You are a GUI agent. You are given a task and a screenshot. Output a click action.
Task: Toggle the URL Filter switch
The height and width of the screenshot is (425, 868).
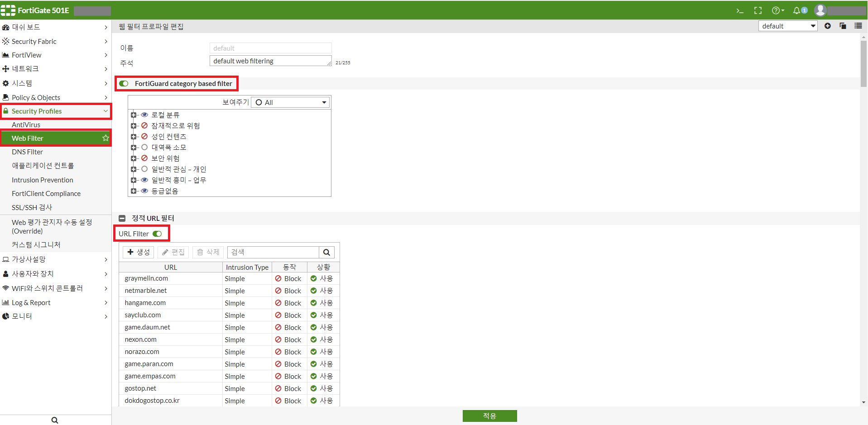click(x=157, y=234)
